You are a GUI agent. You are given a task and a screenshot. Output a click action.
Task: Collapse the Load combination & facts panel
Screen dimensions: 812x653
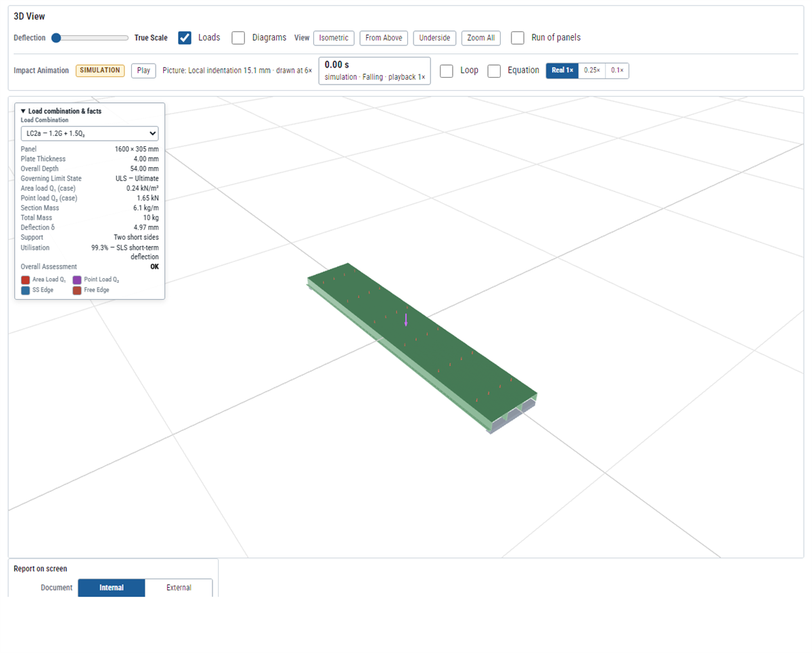point(62,111)
